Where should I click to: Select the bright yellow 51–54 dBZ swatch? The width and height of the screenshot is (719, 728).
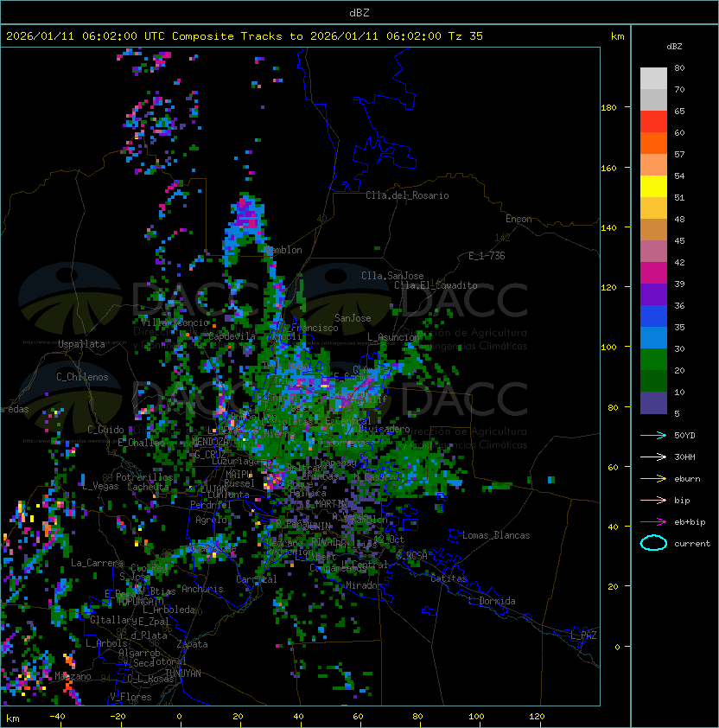pos(653,187)
